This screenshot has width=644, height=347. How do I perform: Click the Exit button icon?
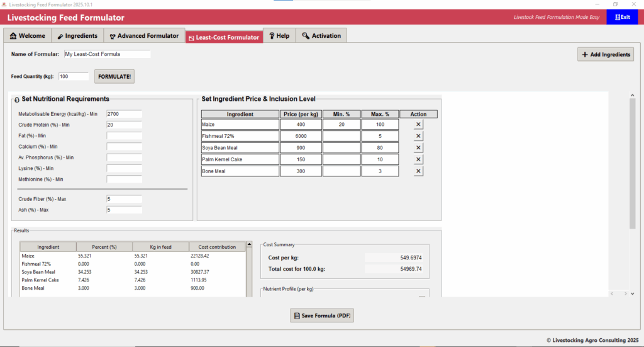618,17
